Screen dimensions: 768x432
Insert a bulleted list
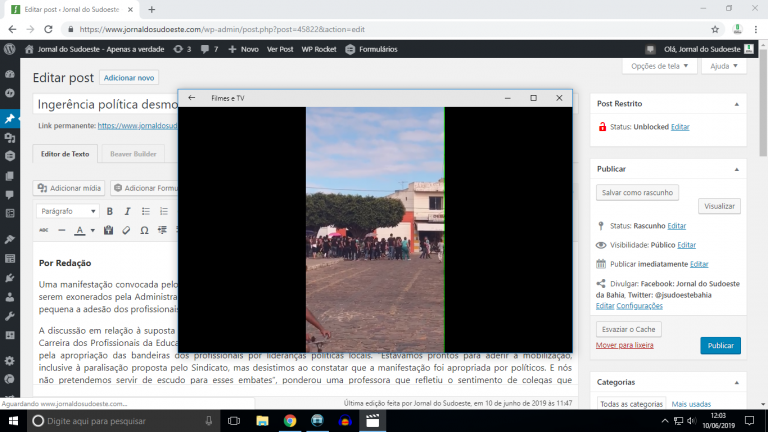pos(145,211)
